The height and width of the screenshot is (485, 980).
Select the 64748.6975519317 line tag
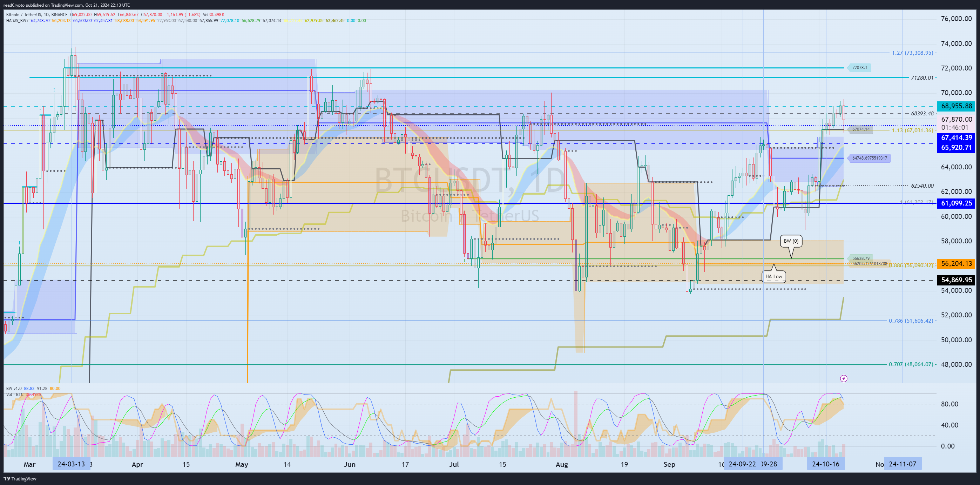coord(869,158)
